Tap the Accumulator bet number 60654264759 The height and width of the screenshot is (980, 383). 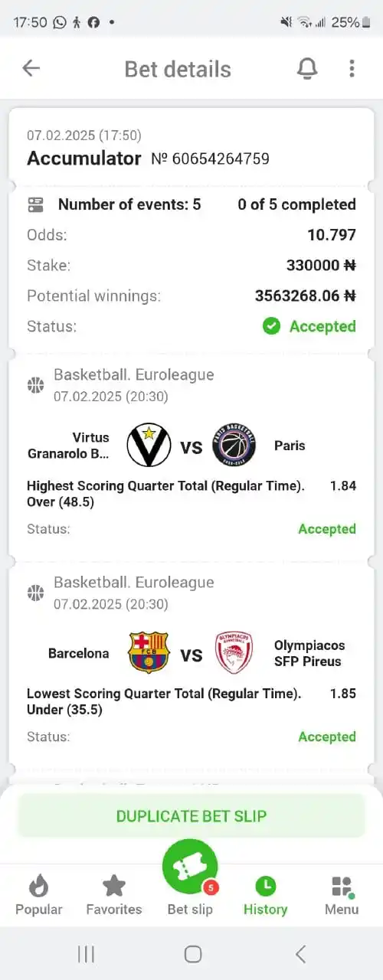pos(210,159)
